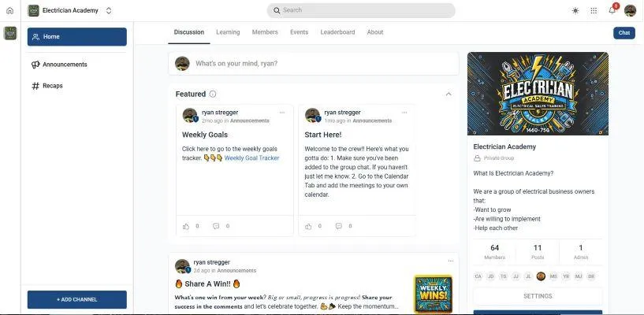The image size is (644, 315).
Task: Click the ADD CHANNEL button
Action: tap(77, 299)
